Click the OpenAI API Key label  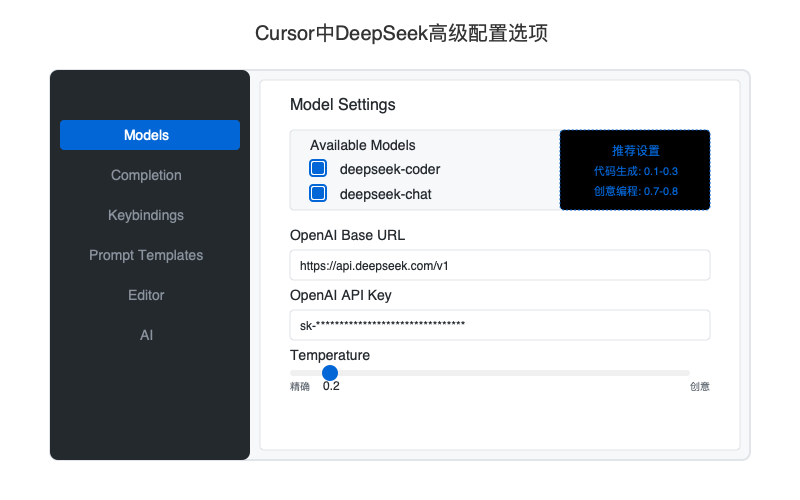click(341, 295)
